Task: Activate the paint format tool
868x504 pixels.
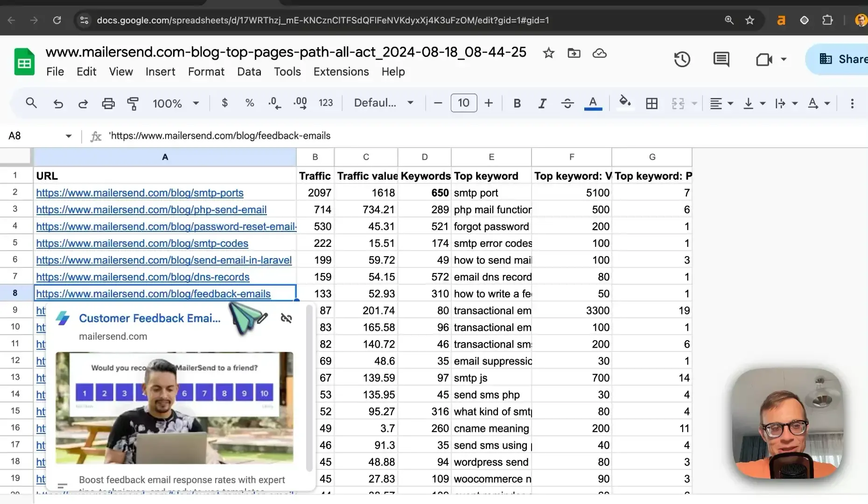Action: point(133,103)
